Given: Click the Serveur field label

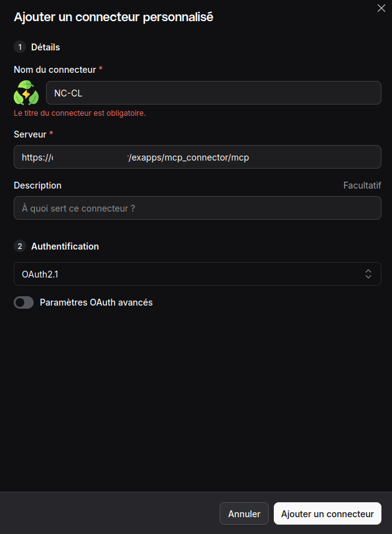Looking at the screenshot, I should [x=30, y=134].
